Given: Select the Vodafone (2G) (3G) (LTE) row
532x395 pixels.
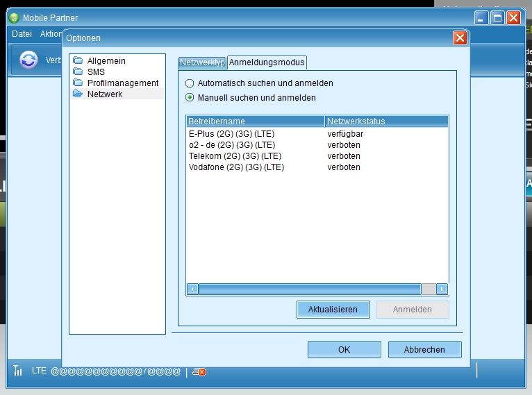Looking at the screenshot, I should pos(317,167).
